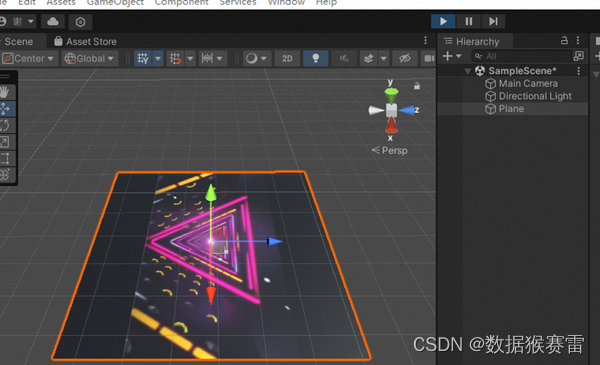Open the Window menu
The width and height of the screenshot is (600, 365).
(x=286, y=3)
